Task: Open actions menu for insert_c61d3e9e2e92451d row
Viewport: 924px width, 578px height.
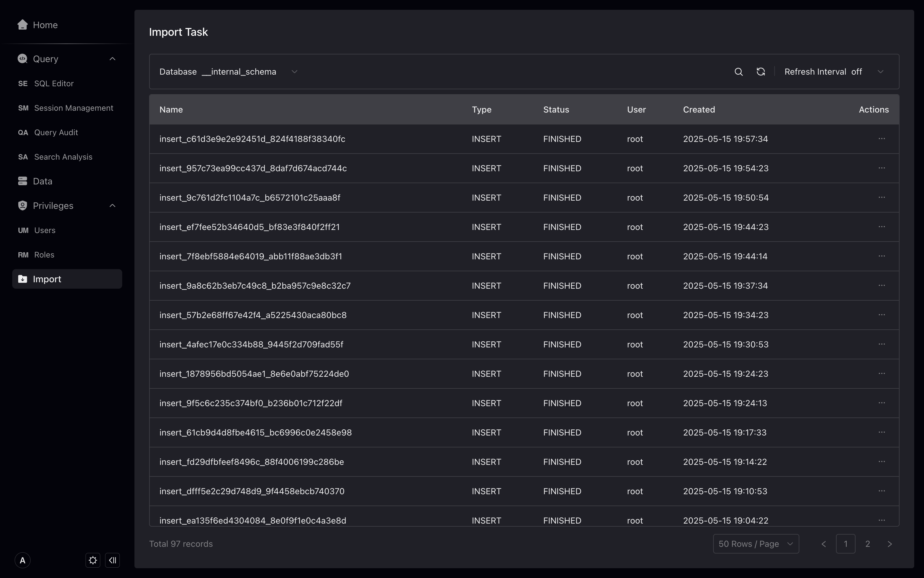Action: 882,139
